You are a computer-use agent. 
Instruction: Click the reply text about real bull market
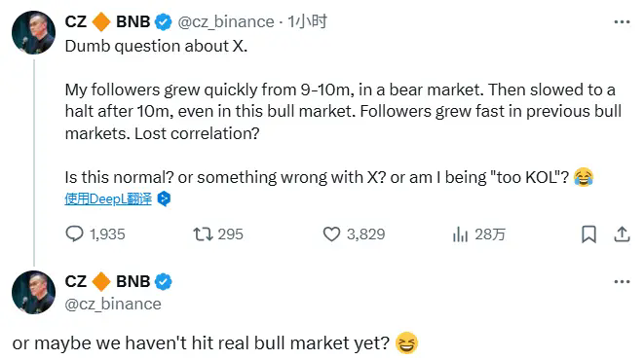[x=201, y=342]
